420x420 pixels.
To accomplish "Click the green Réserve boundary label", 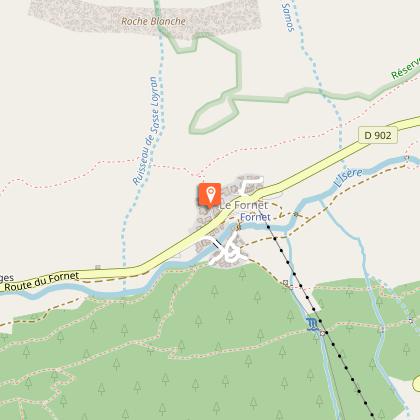I will click(x=406, y=69).
